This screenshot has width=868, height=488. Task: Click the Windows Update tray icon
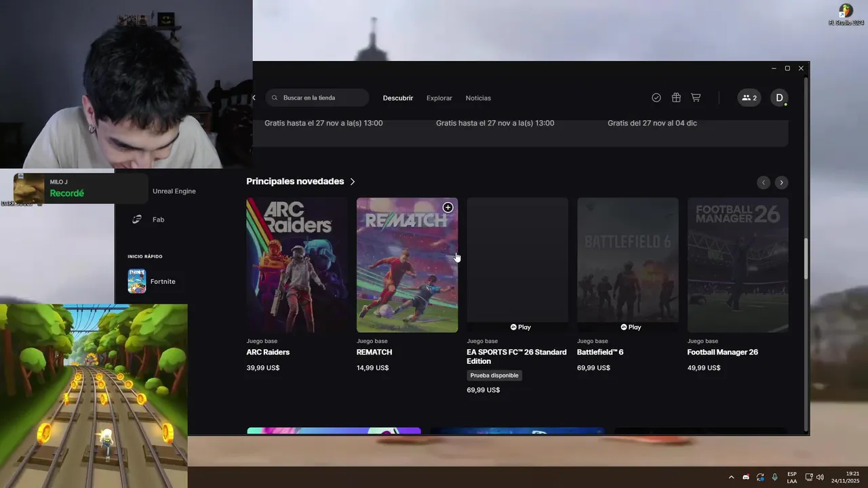pyautogui.click(x=760, y=477)
